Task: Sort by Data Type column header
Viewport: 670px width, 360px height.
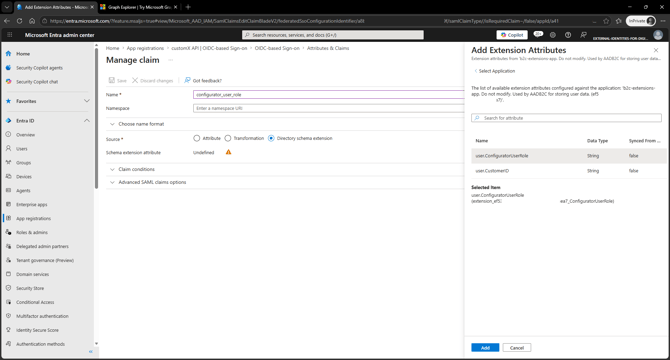Action: coord(597,141)
